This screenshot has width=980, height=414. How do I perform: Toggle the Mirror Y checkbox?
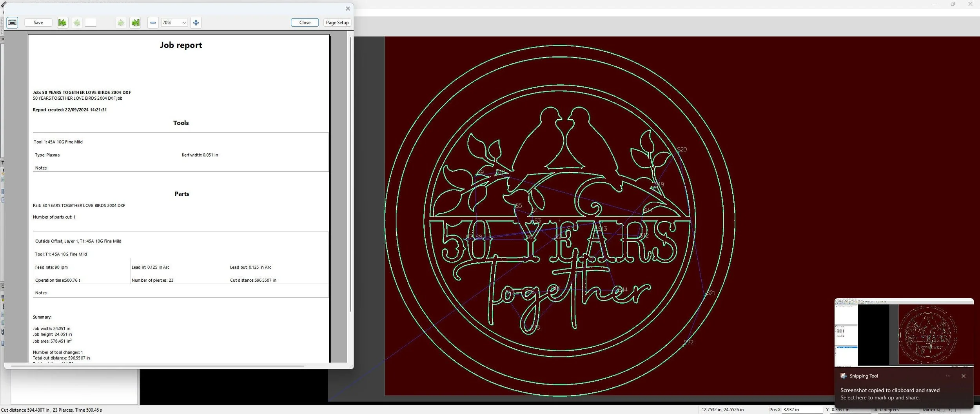(954, 410)
